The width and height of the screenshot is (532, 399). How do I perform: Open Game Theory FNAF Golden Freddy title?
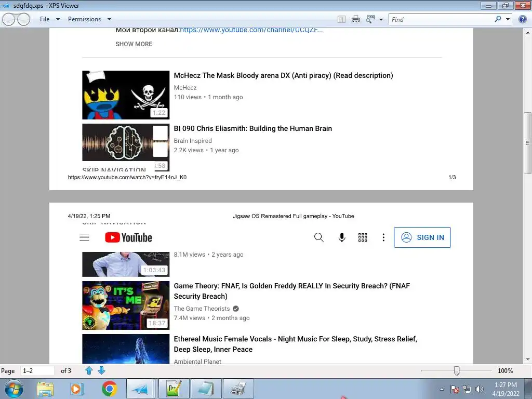point(292,291)
